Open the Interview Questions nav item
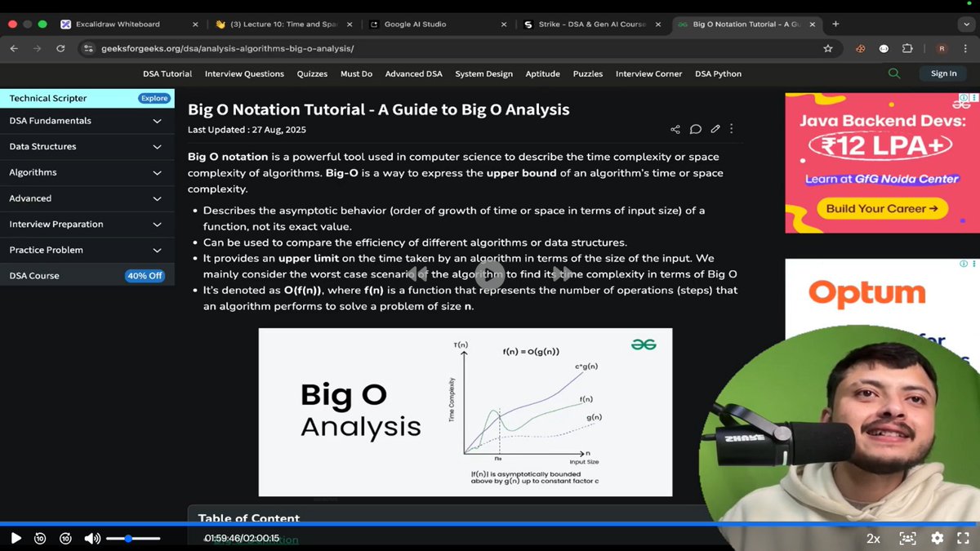The image size is (980, 551). coord(244,73)
